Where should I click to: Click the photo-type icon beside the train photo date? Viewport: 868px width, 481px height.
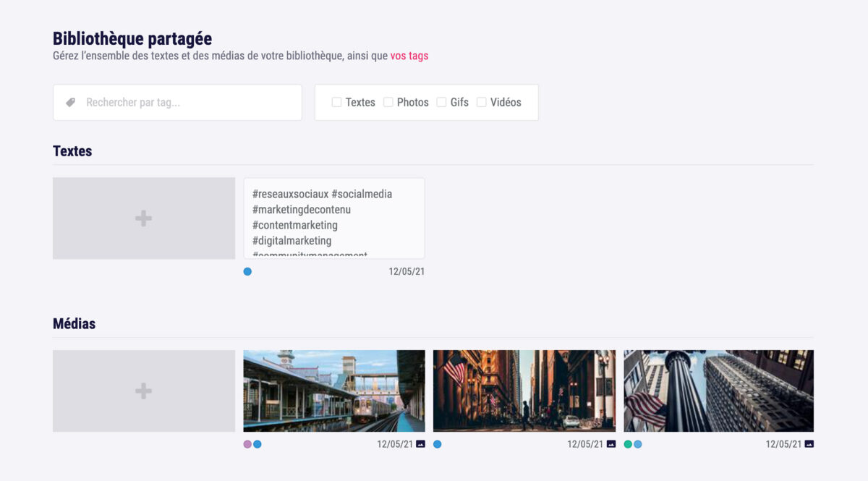420,444
